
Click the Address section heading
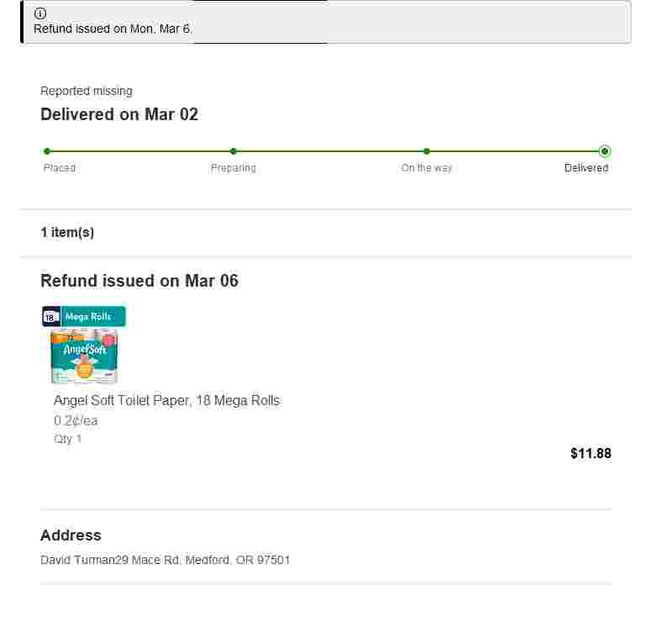point(71,535)
